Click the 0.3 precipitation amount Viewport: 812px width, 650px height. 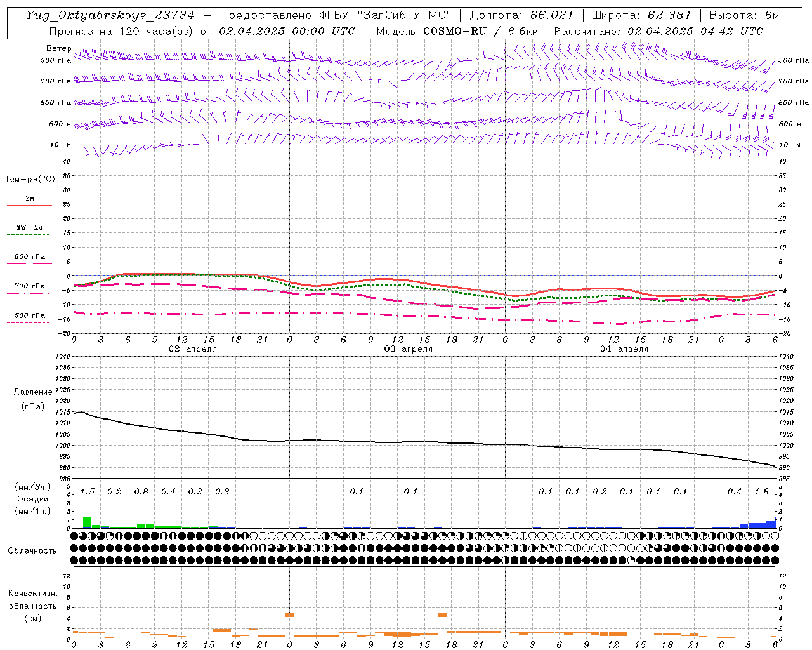(x=222, y=492)
